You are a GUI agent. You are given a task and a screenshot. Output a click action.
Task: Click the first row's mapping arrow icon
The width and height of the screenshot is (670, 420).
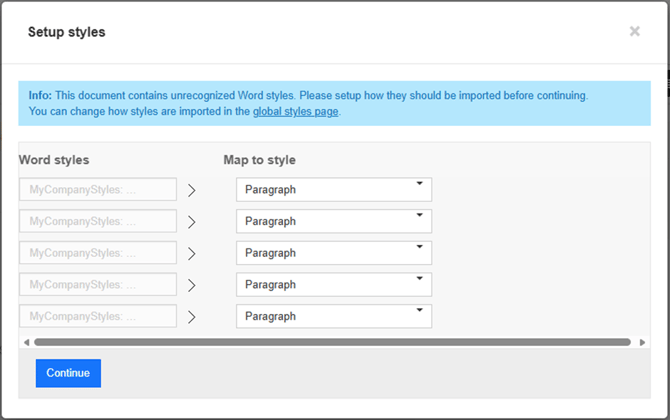click(192, 190)
